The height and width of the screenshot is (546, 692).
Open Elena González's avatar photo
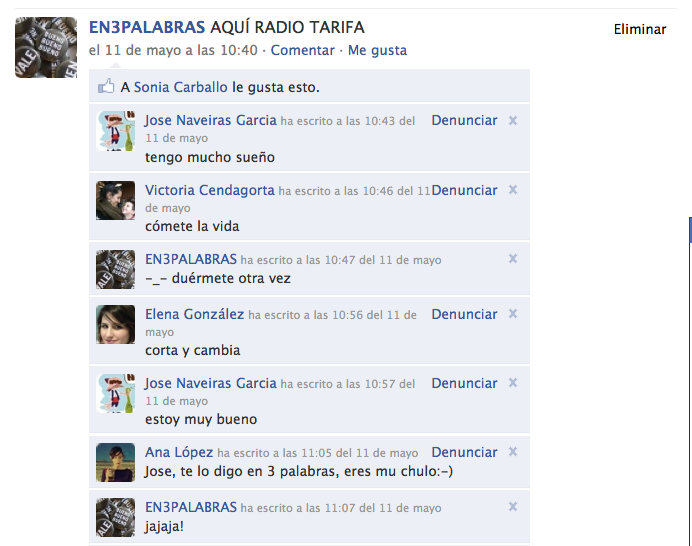click(116, 324)
